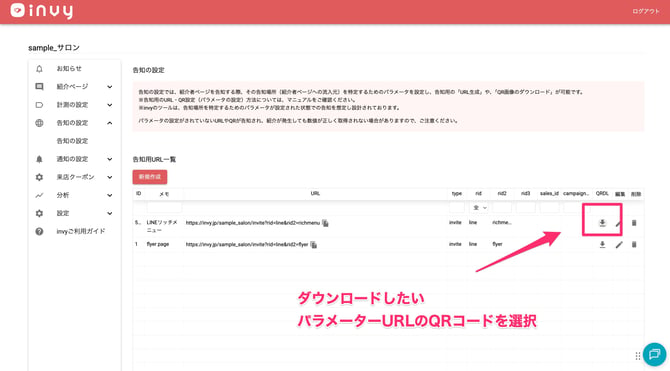This screenshot has height=371, width=670.
Task: Click the richme... rid2 cell
Action: coord(502,223)
